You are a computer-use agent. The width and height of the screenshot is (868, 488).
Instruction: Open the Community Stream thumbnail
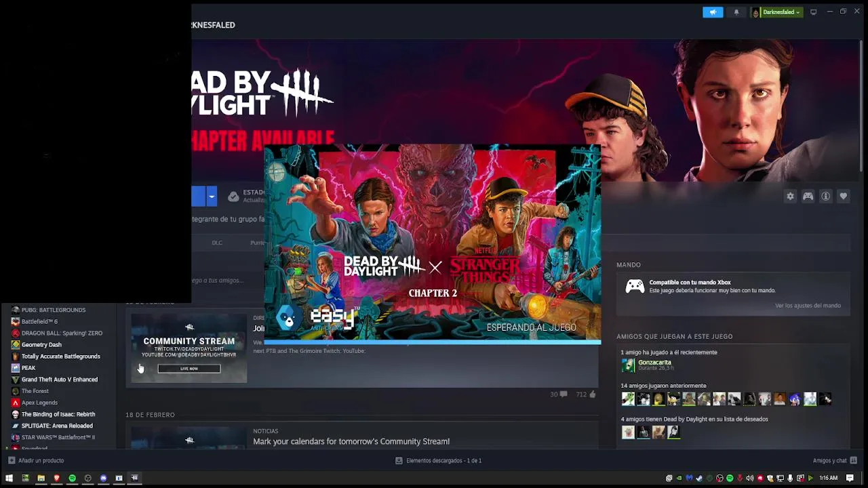189,348
